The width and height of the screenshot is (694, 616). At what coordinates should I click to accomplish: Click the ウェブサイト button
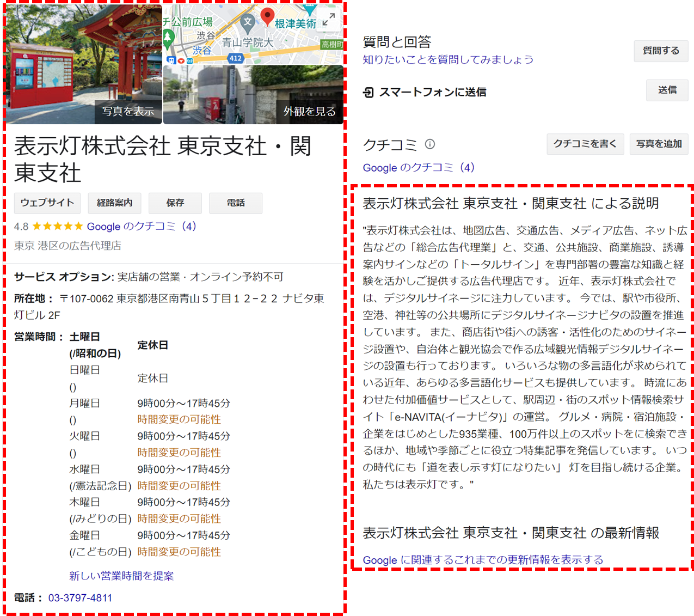47,203
